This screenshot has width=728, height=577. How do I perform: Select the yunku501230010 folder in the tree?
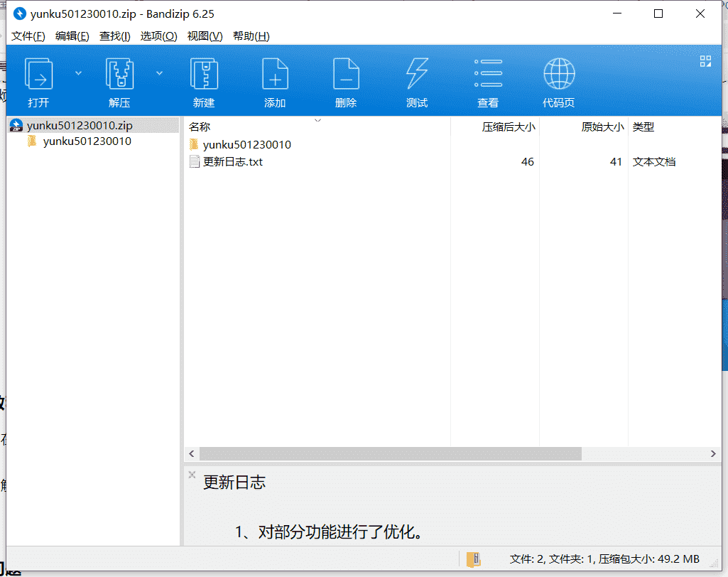87,141
